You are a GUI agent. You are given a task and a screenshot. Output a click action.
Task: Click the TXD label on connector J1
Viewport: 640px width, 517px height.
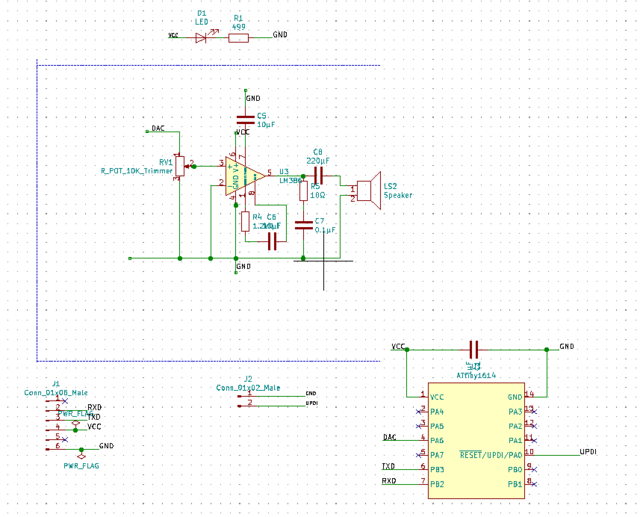point(94,417)
